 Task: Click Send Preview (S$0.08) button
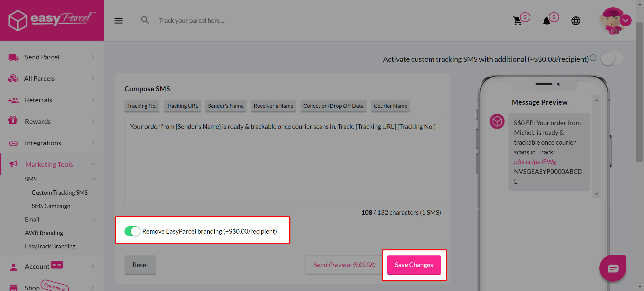click(344, 265)
